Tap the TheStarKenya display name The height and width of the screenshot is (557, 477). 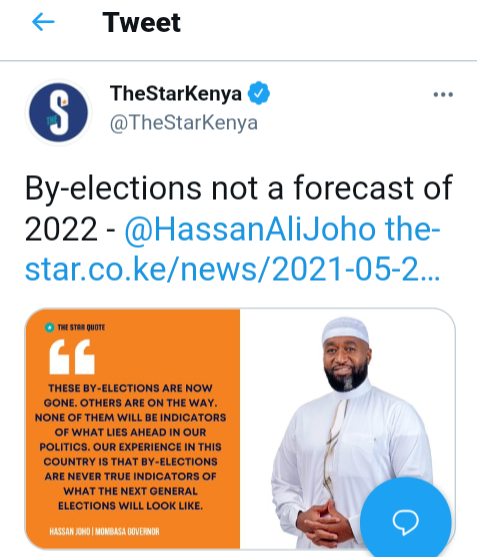click(176, 93)
